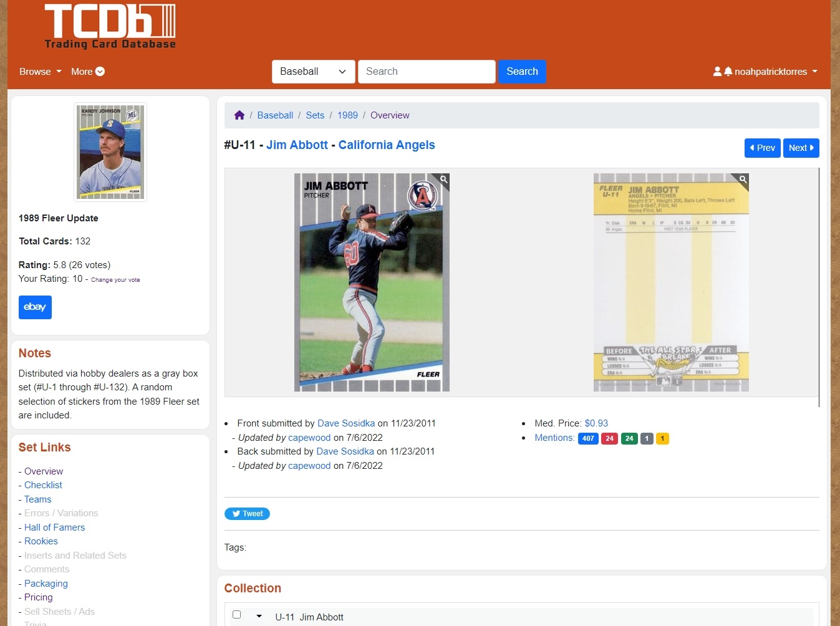Open set Overview in Set Links
The image size is (840, 626).
44,471
